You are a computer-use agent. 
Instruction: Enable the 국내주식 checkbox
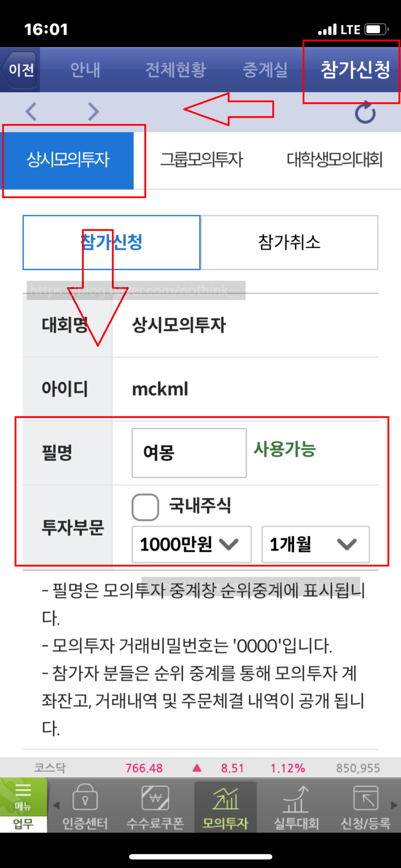coord(145,507)
